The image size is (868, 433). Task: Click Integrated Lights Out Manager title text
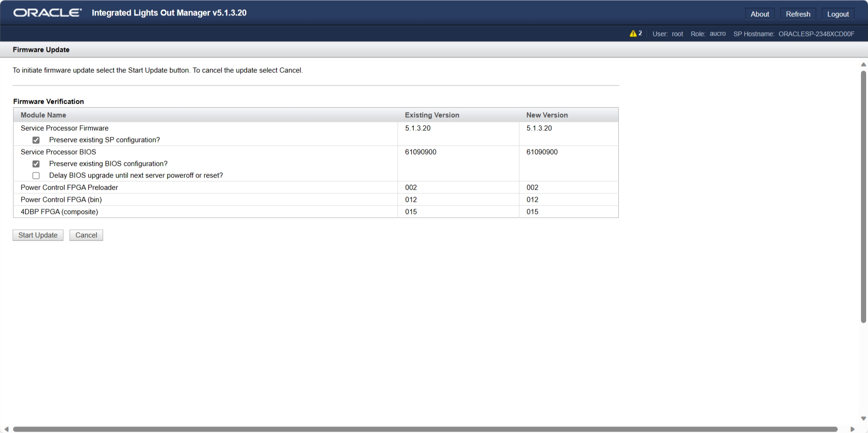click(169, 13)
